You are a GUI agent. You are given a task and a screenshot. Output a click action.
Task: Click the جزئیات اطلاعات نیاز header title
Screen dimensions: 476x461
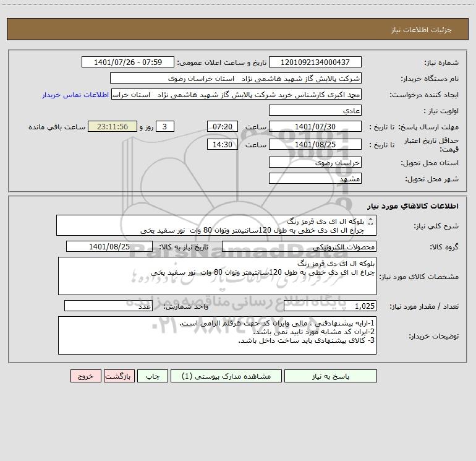pyautogui.click(x=422, y=30)
